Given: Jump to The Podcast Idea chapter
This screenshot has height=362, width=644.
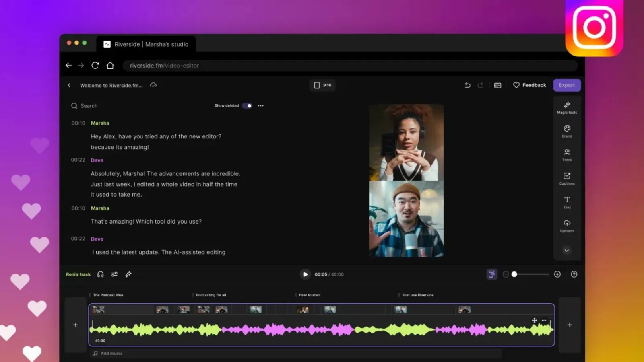Looking at the screenshot, I should [x=108, y=295].
